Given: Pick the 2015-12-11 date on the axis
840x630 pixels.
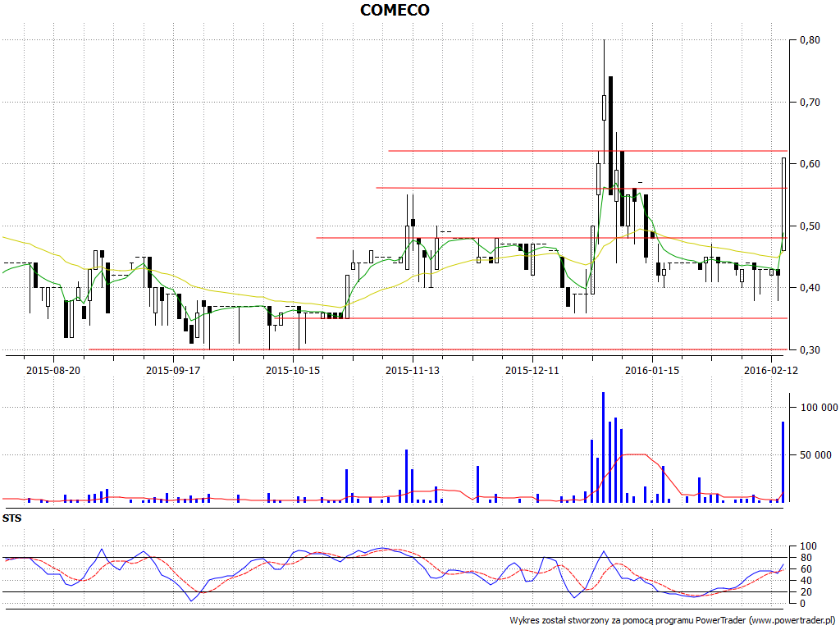Looking at the screenshot, I should pyautogui.click(x=532, y=370).
